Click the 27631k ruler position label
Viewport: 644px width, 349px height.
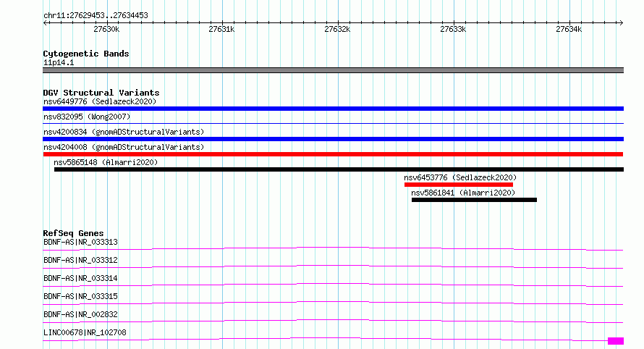point(221,29)
